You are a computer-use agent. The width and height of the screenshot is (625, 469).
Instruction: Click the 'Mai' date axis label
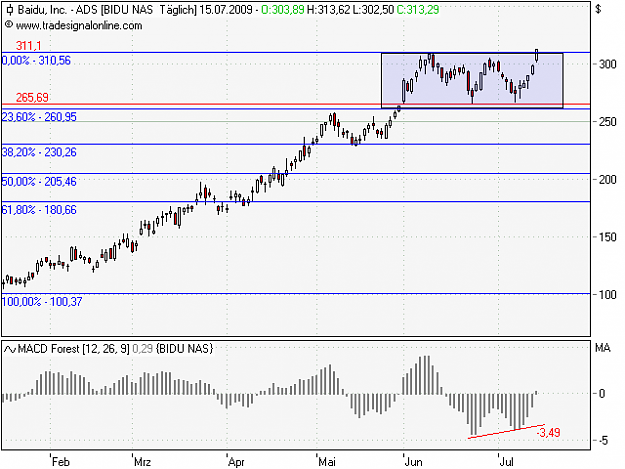point(327,462)
